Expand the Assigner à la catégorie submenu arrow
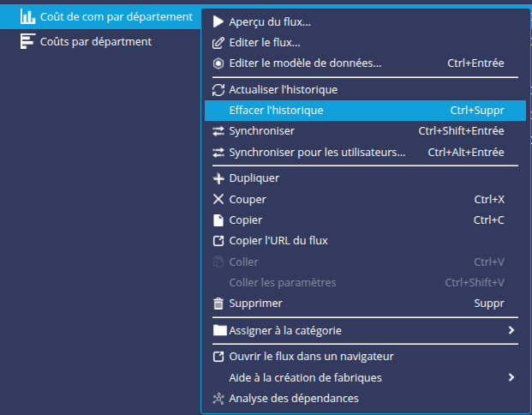This screenshot has width=532, height=415. 511,330
